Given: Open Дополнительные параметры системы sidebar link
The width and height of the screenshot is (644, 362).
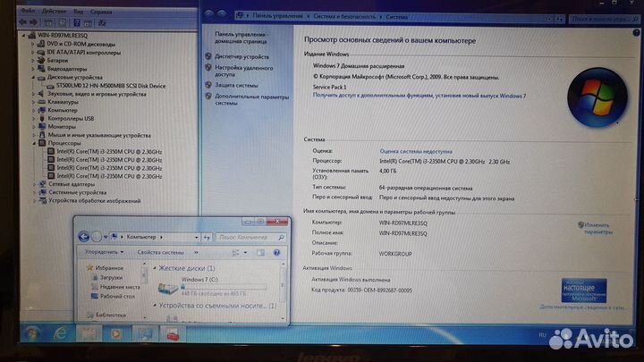Looking at the screenshot, I should click(251, 100).
